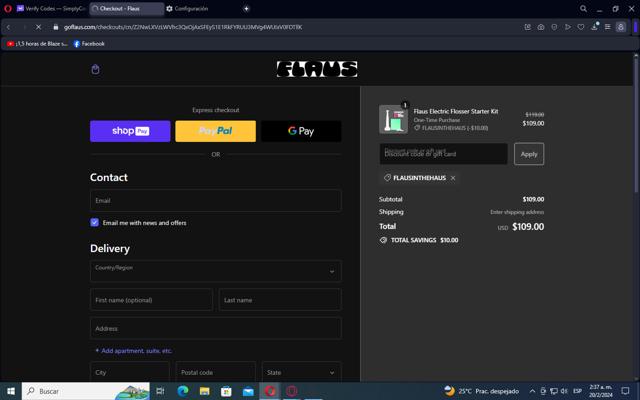Click the Address field
Screen dimensions: 640x400
pyautogui.click(x=216, y=328)
